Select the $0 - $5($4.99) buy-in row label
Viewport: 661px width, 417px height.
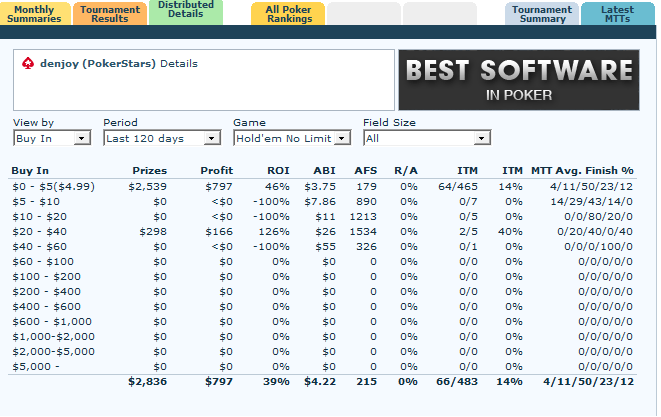53,186
